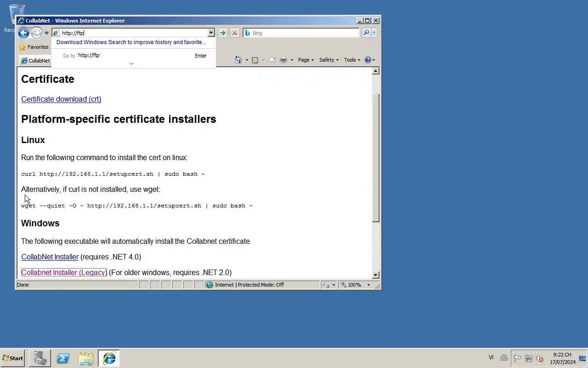
Task: Click the network tray icon
Action: [529, 358]
